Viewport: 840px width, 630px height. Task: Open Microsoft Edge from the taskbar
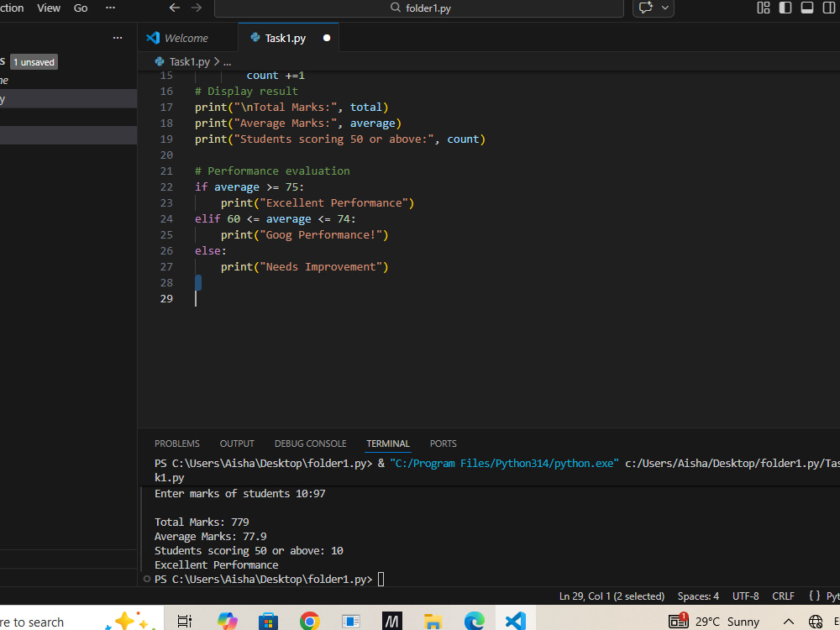pyautogui.click(x=474, y=621)
